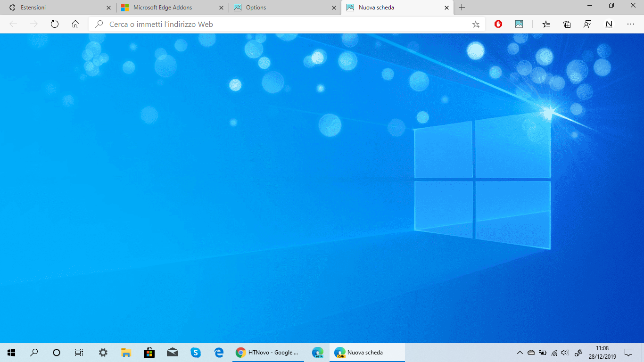Open legacy Edge from the taskbar
The width and height of the screenshot is (644, 362).
pyautogui.click(x=218, y=353)
